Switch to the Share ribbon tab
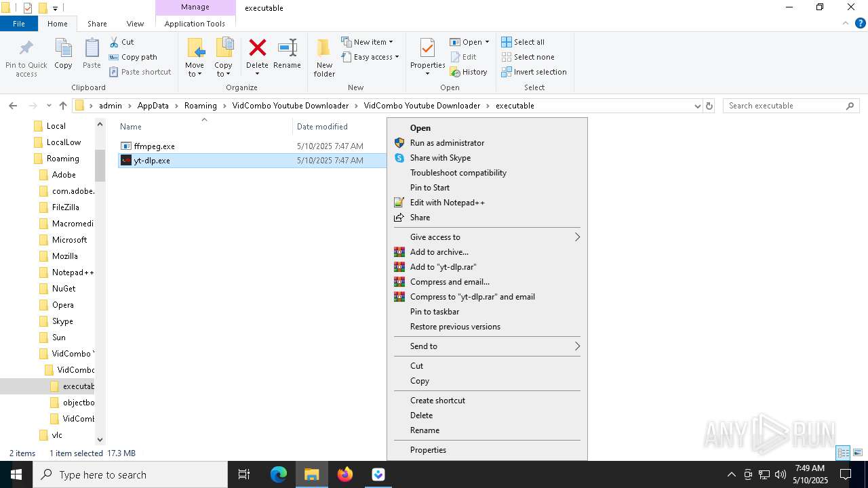Screen dimensions: 868x488 point(97,24)
